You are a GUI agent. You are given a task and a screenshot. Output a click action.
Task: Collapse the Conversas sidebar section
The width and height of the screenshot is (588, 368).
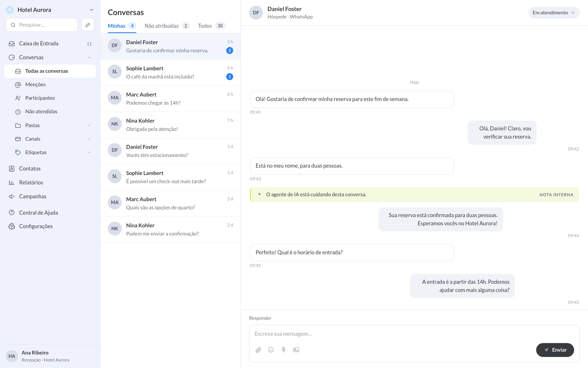[89, 57]
